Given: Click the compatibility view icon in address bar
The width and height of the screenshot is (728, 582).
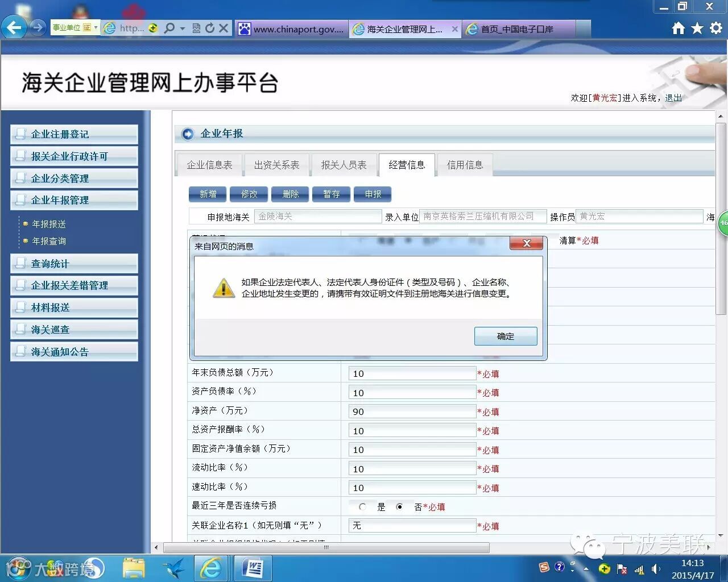Looking at the screenshot, I should tap(196, 28).
